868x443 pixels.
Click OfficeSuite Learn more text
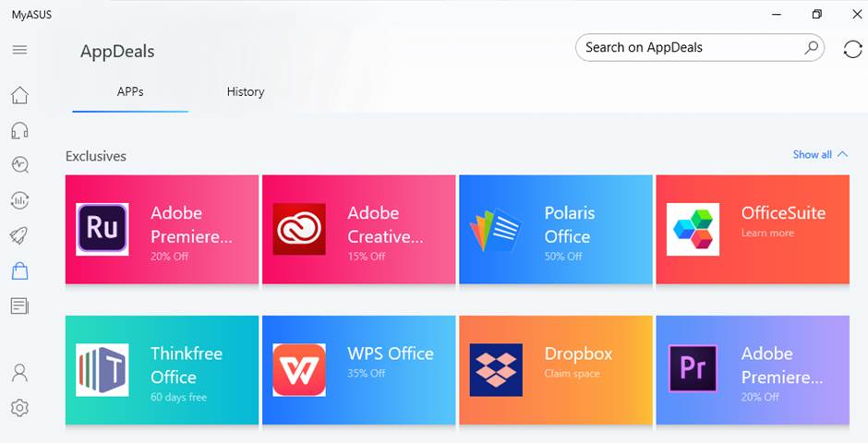click(767, 233)
